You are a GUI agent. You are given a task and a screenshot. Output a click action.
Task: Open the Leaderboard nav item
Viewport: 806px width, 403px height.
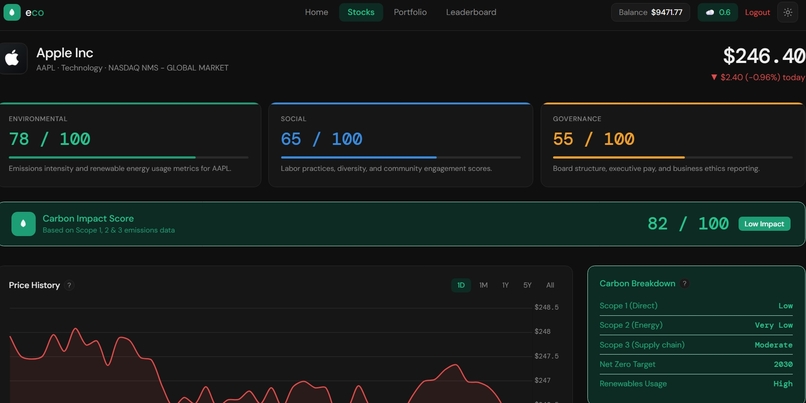point(471,12)
